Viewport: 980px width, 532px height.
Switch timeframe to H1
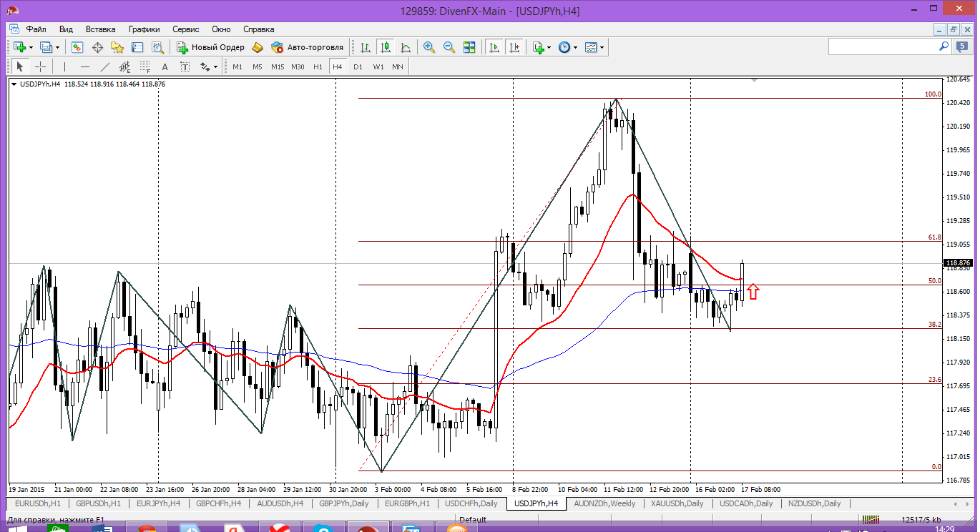pyautogui.click(x=318, y=67)
